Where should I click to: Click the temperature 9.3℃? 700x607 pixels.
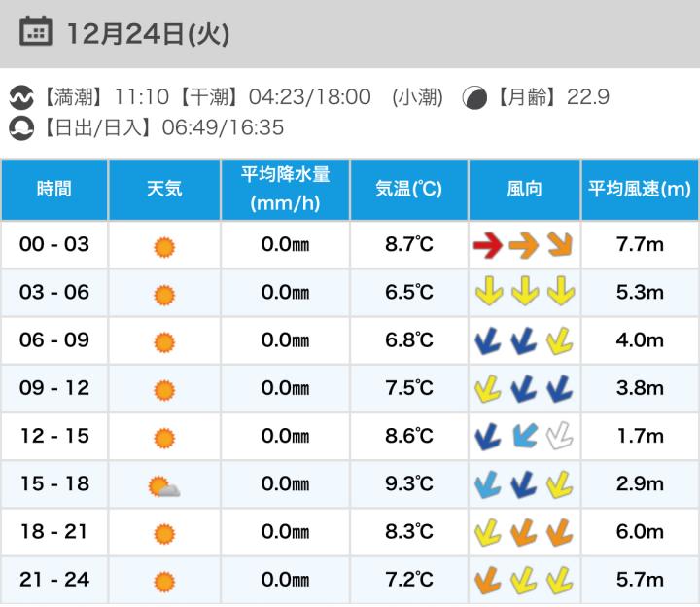[x=409, y=483]
